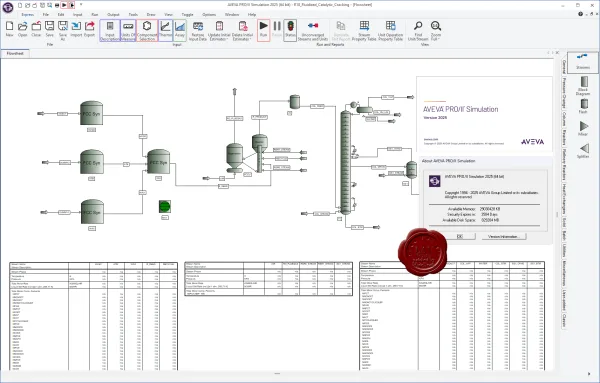Click OK in About dialog
Screen dimensions: 600x383
click(x=460, y=236)
